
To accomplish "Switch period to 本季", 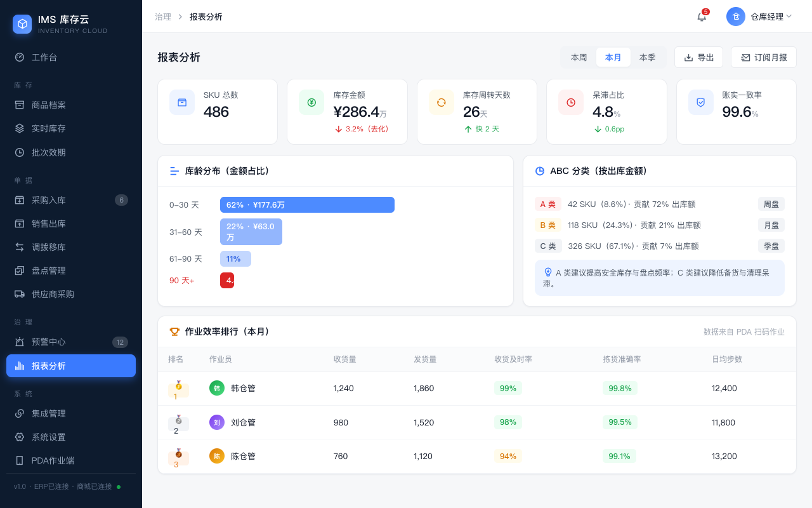I will (x=648, y=57).
